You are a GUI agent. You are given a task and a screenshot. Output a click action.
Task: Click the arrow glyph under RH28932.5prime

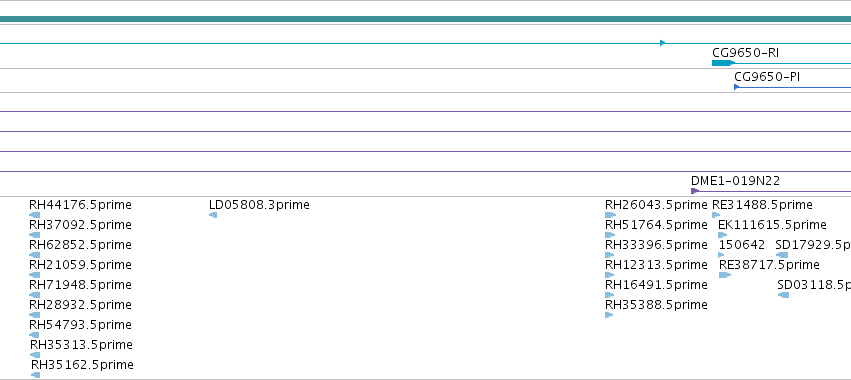[35, 315]
